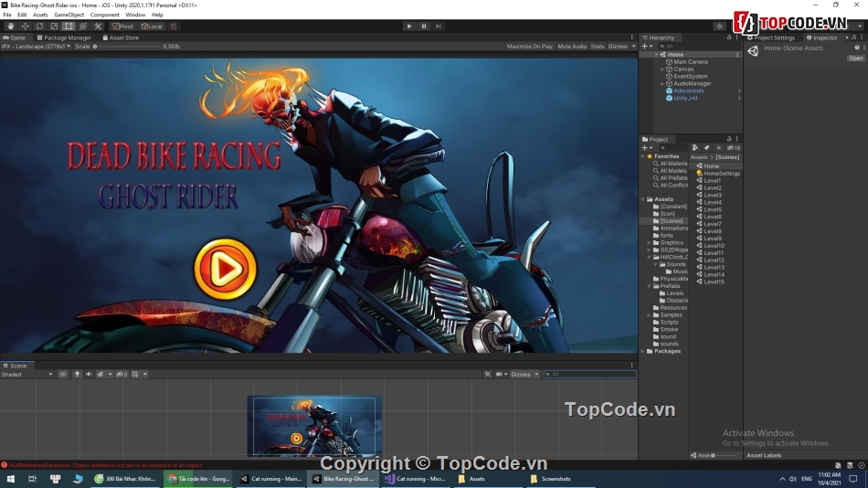
Task: Select the Level1 scene asset
Action: [712, 181]
